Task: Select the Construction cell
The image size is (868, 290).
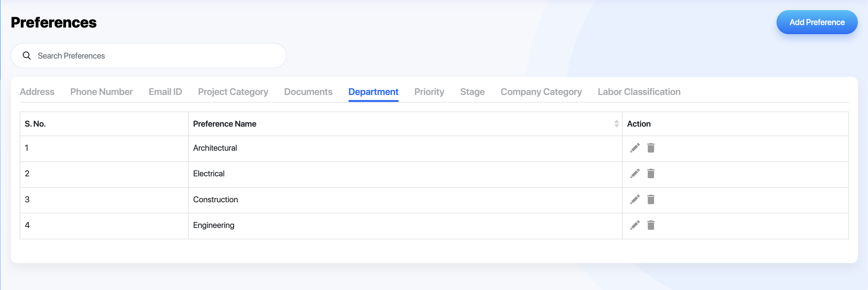Action: point(405,200)
